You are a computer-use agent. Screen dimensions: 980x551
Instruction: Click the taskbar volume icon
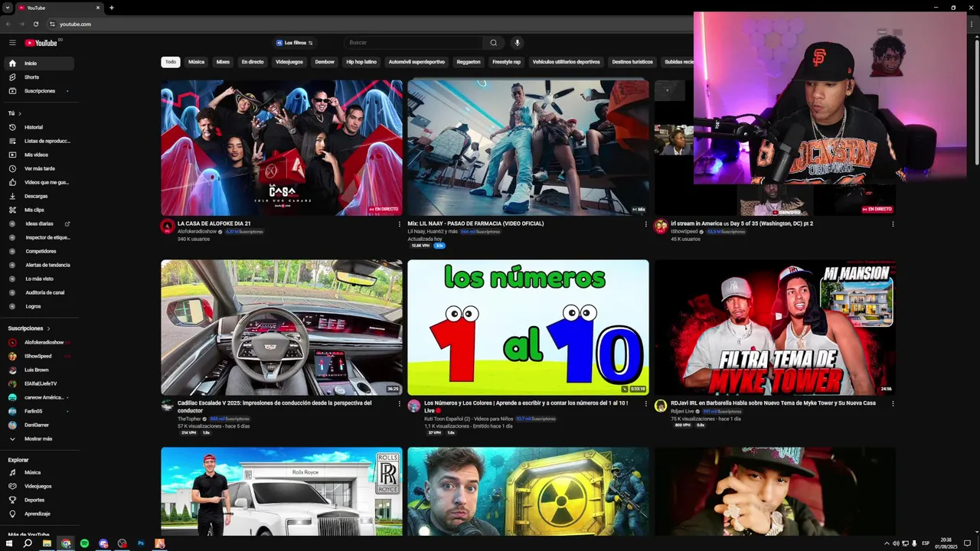click(896, 543)
